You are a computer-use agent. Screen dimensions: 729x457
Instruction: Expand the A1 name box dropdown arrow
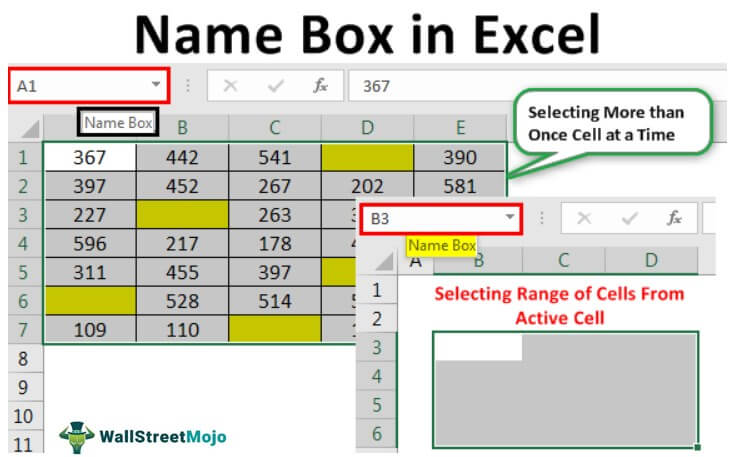click(155, 86)
